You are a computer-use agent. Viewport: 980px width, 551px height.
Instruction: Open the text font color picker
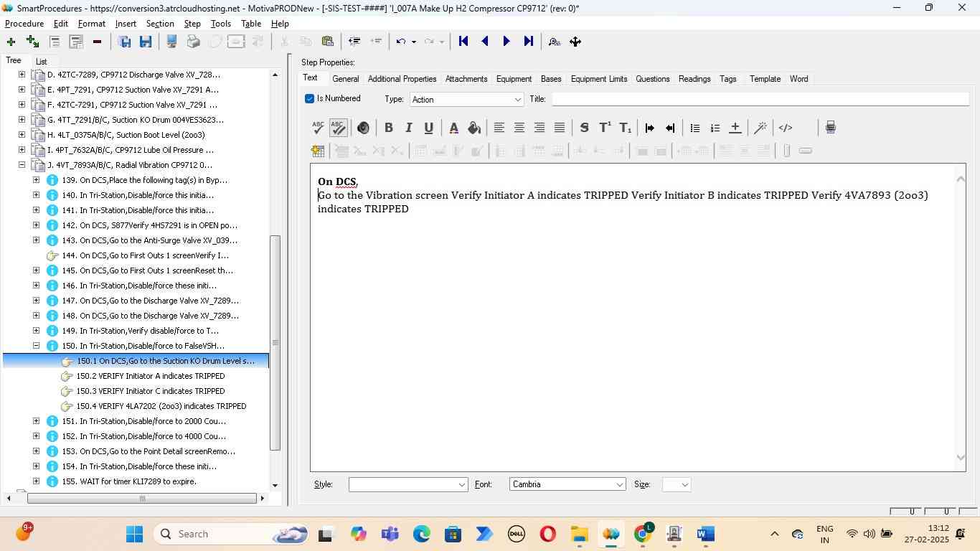point(453,128)
